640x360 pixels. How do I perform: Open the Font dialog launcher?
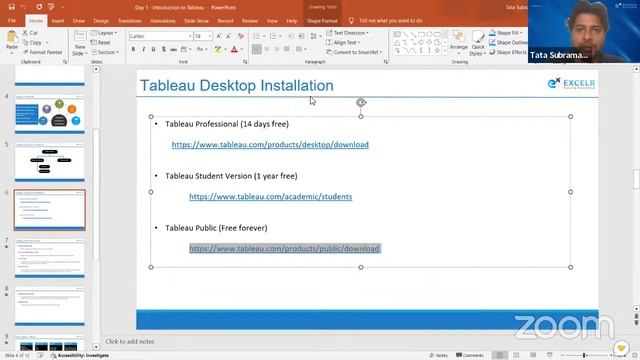click(x=245, y=62)
